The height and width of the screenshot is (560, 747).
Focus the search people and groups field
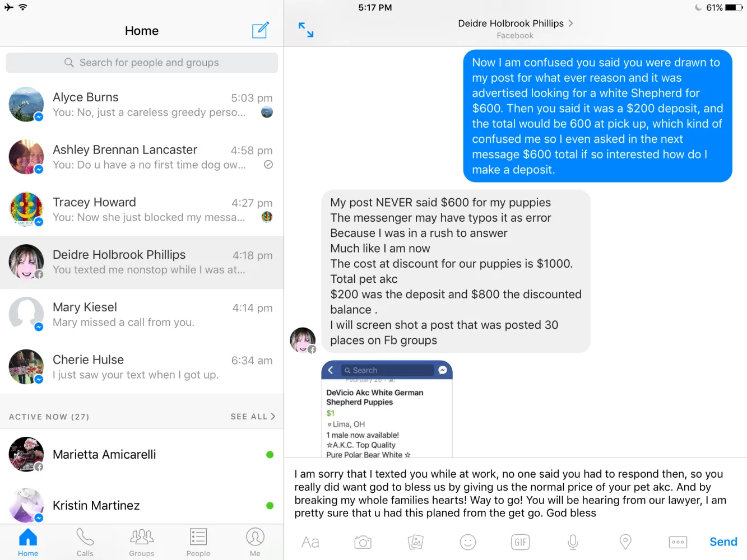click(x=142, y=63)
